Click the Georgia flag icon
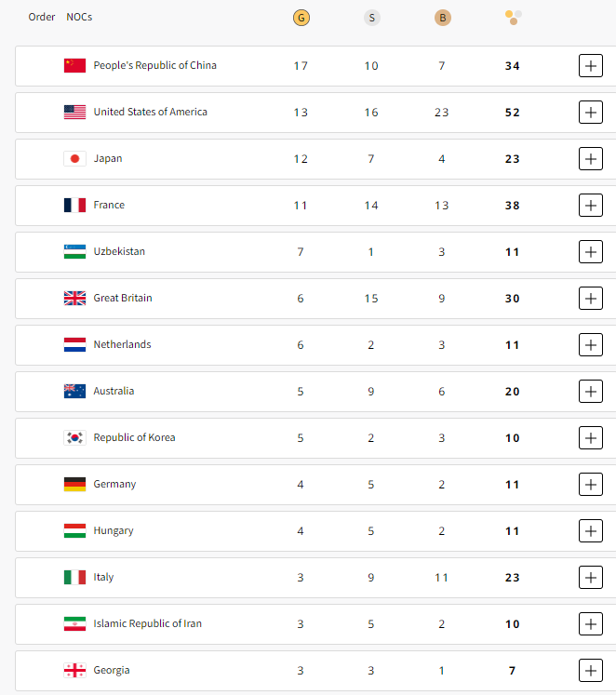This screenshot has width=616, height=695. coord(74,671)
